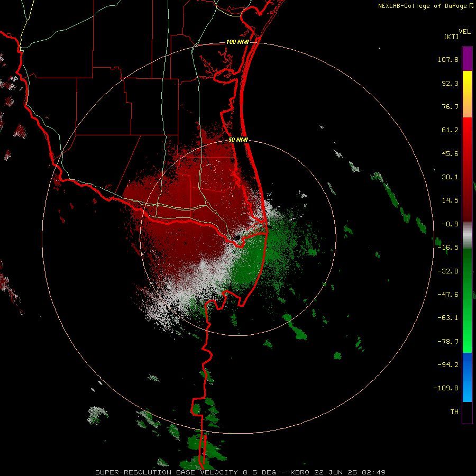
Task: Select the 107.8 velocity scale value
Action: [448, 59]
